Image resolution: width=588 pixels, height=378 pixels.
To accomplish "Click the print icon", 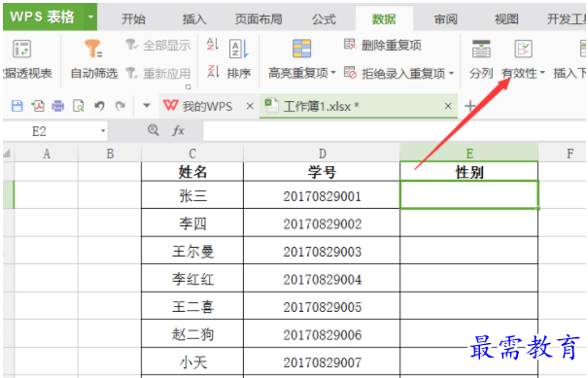I will pyautogui.click(x=57, y=106).
